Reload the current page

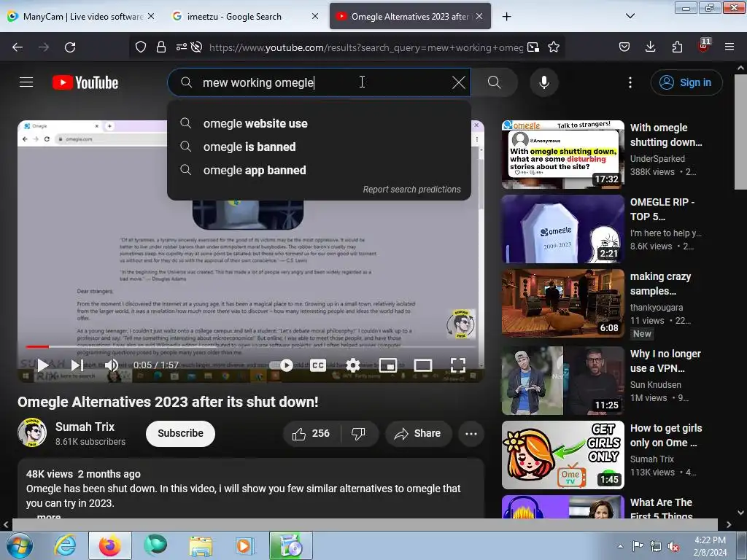click(x=70, y=47)
